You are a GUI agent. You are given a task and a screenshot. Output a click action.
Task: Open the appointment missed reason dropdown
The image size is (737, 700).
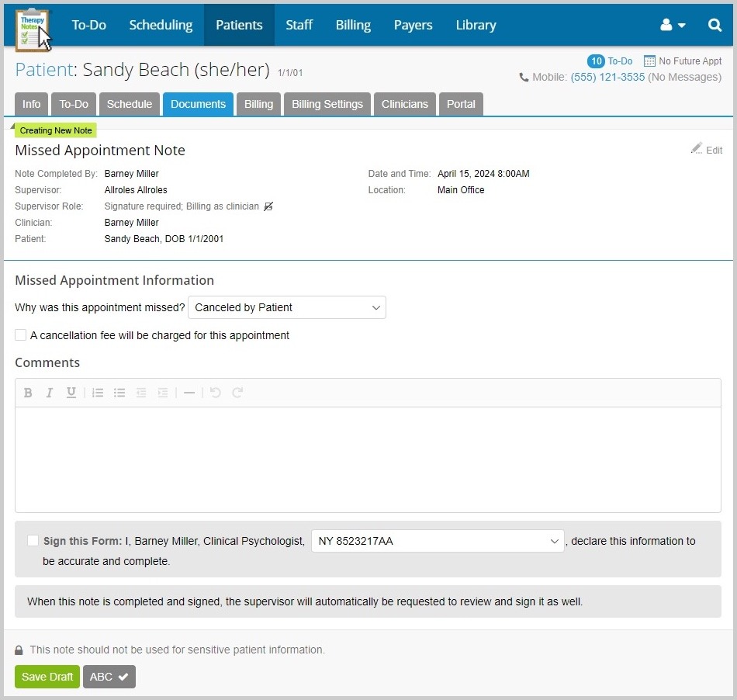tap(287, 307)
